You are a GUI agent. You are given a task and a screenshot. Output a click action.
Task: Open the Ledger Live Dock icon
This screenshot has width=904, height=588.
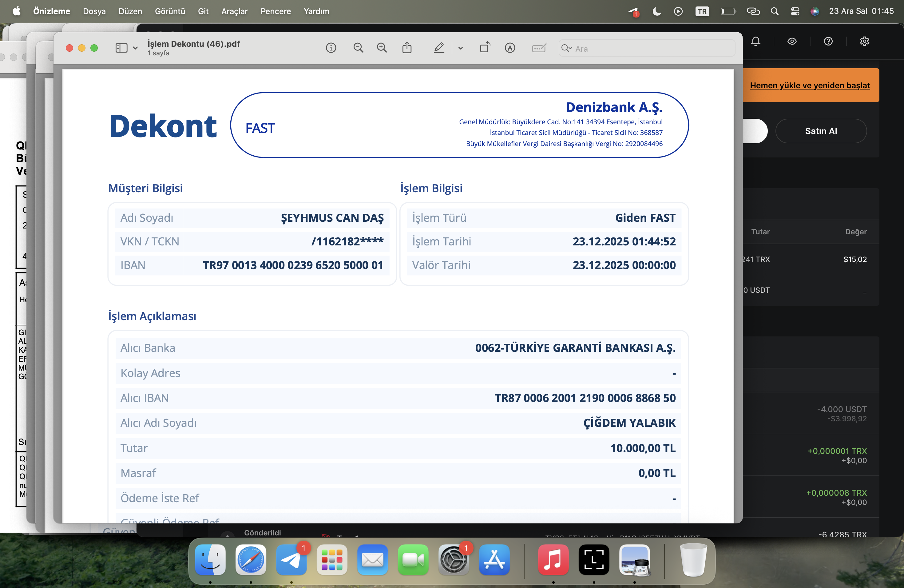pos(594,559)
